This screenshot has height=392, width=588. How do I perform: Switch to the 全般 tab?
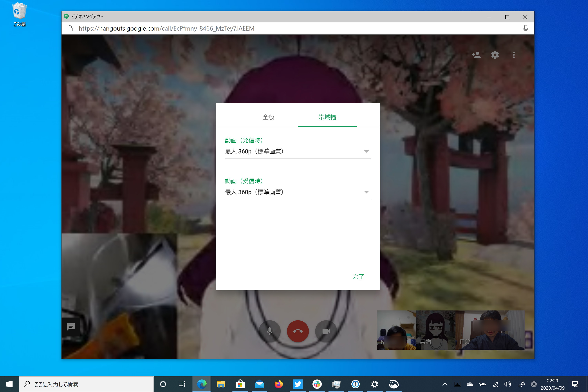click(x=269, y=117)
